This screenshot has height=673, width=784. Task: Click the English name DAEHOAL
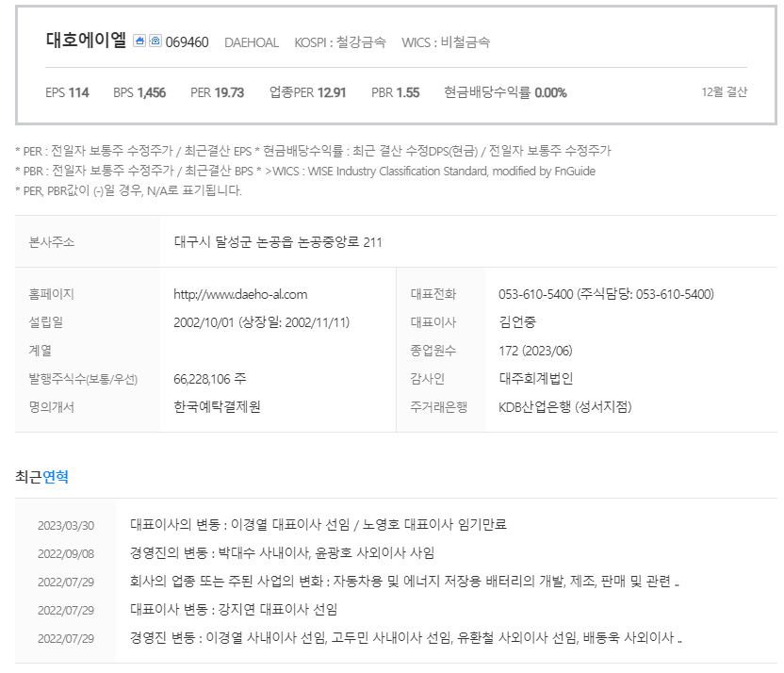click(x=252, y=42)
